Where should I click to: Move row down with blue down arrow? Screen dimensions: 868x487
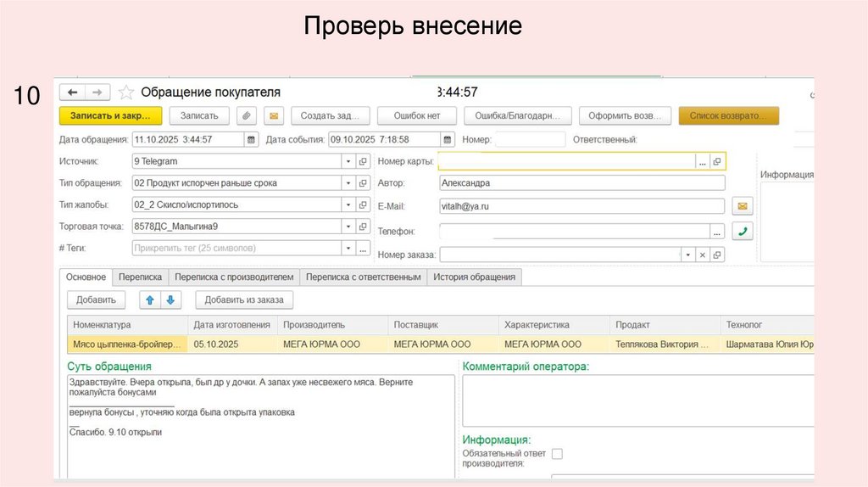[170, 299]
